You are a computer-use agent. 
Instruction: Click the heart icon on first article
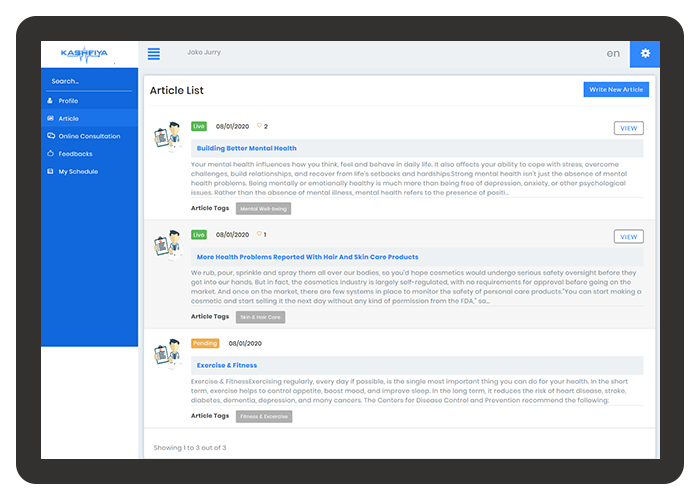[x=259, y=126]
